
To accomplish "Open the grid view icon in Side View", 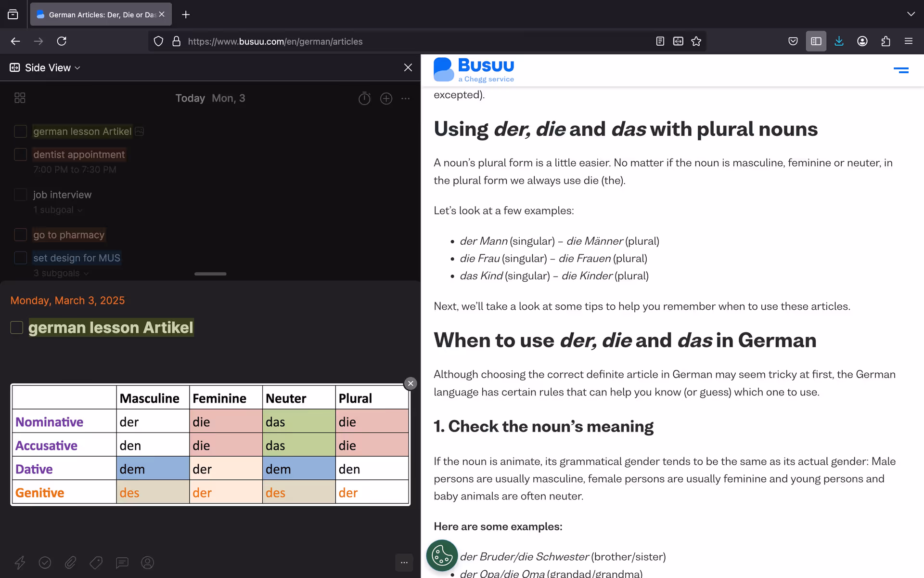I will [x=20, y=97].
